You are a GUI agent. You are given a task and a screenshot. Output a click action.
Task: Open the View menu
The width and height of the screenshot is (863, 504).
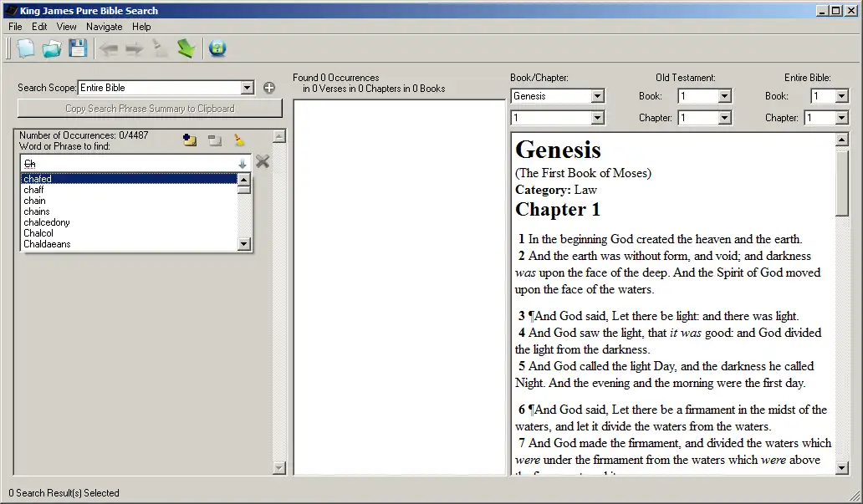tap(66, 27)
